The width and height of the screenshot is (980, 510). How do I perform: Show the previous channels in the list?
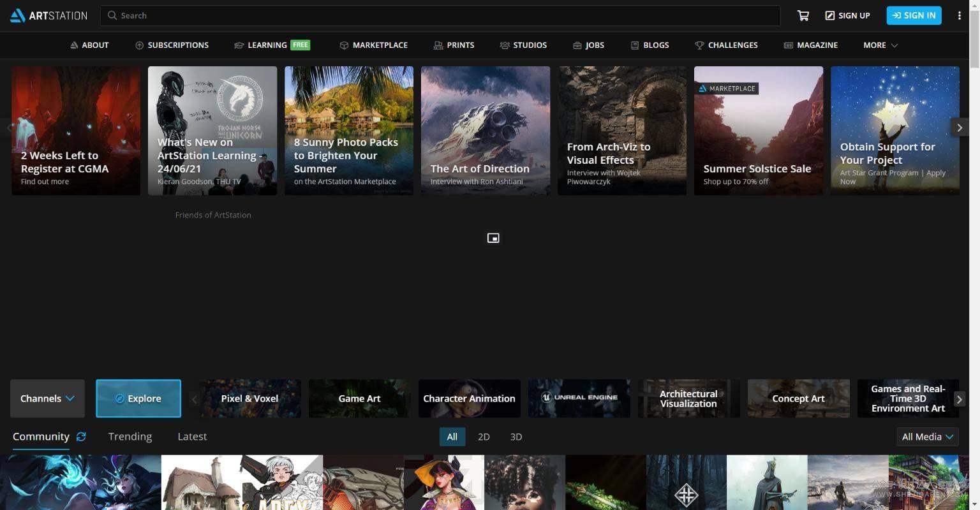[x=195, y=399]
